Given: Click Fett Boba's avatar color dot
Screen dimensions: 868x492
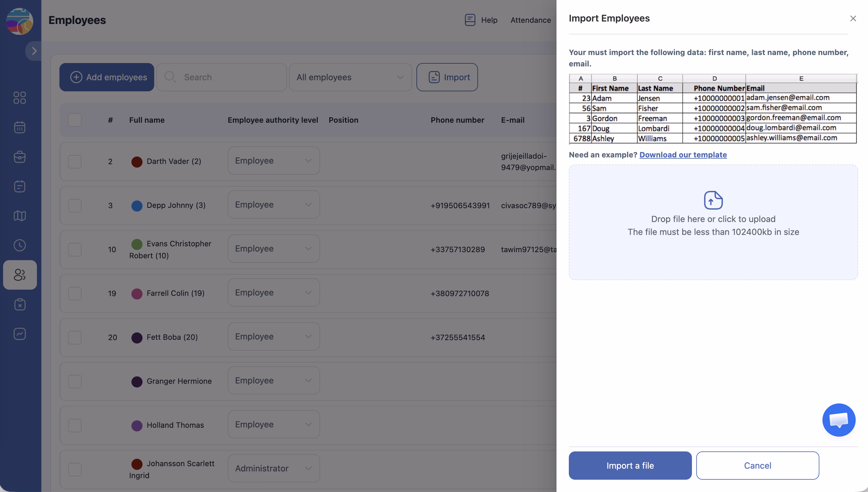Looking at the screenshot, I should [x=137, y=338].
